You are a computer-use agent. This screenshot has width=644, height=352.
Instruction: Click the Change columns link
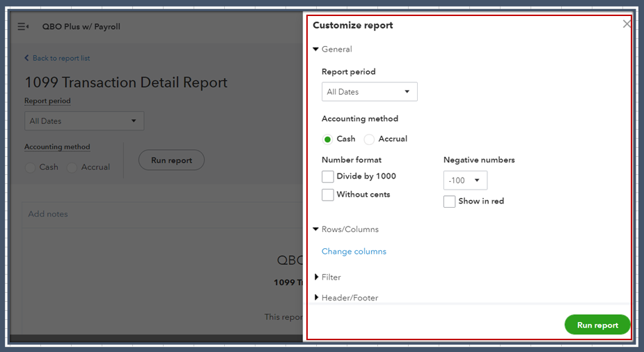354,252
